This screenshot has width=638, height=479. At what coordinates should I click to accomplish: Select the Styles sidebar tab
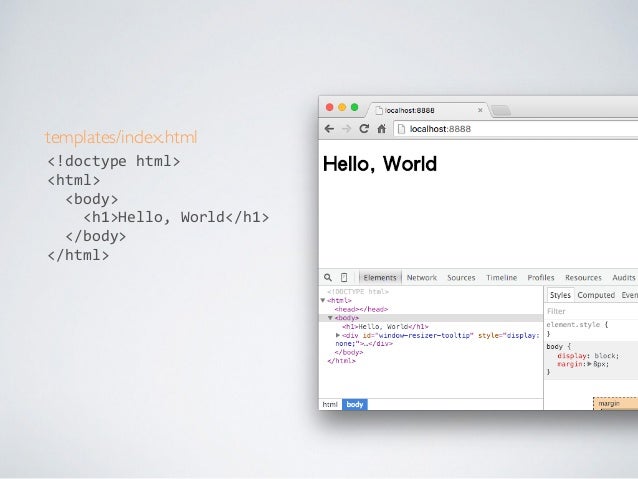tap(560, 295)
